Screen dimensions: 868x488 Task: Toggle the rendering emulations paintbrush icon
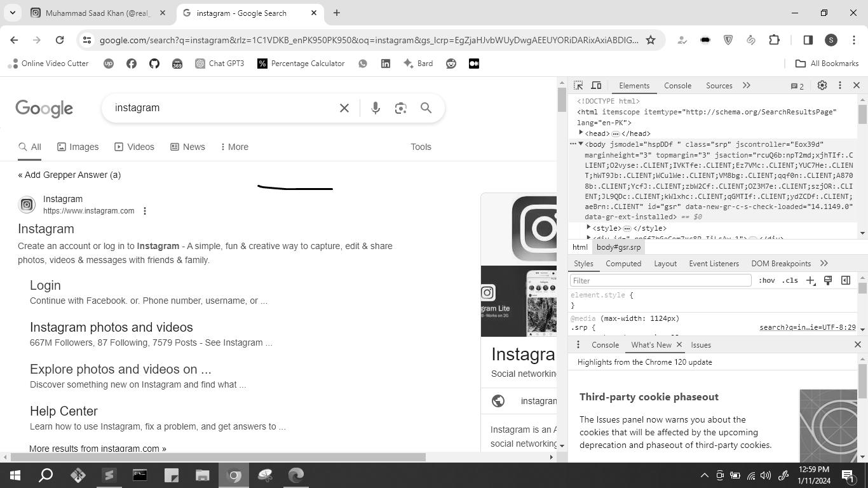828,280
